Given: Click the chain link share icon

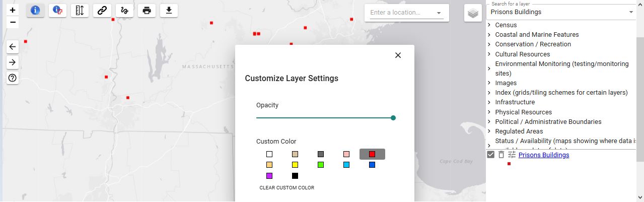Looking at the screenshot, I should click(102, 10).
